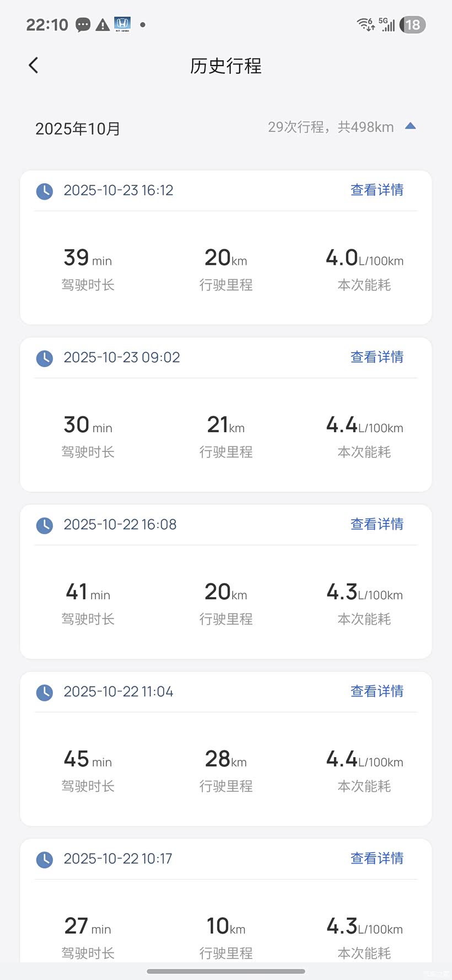This screenshot has width=452, height=980.
Task: Select the 2025年10月 month label
Action: pos(78,129)
